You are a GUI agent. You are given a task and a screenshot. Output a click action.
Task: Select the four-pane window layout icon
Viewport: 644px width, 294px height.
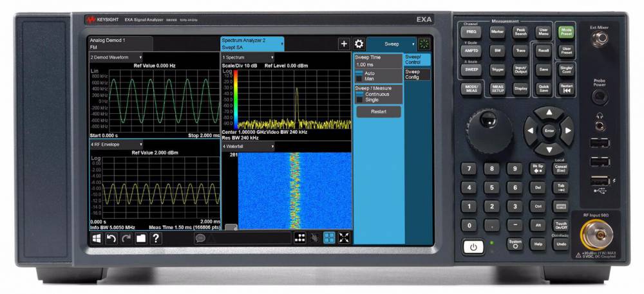point(329,238)
